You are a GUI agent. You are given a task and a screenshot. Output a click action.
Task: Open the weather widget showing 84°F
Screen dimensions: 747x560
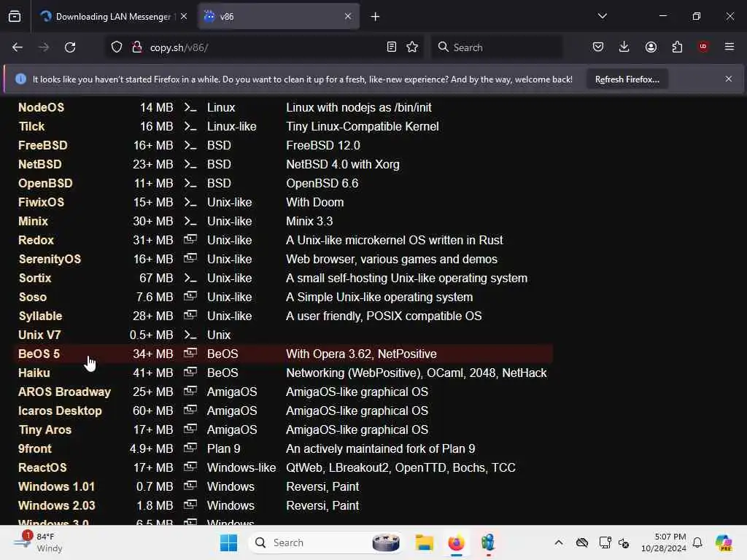(x=38, y=542)
